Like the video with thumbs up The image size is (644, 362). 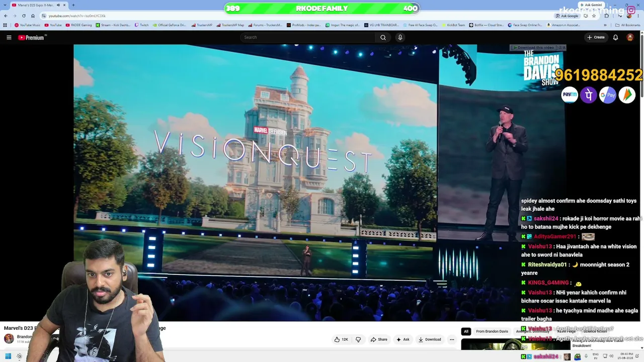341,339
